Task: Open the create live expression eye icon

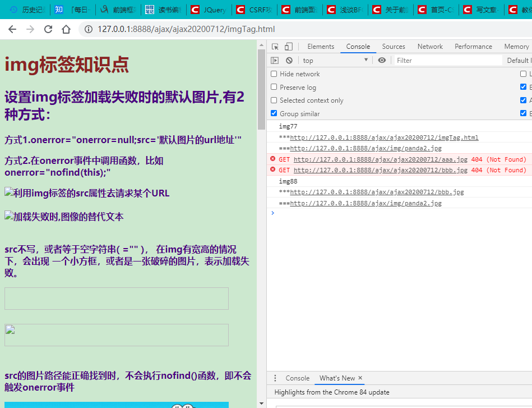Action: tap(382, 60)
